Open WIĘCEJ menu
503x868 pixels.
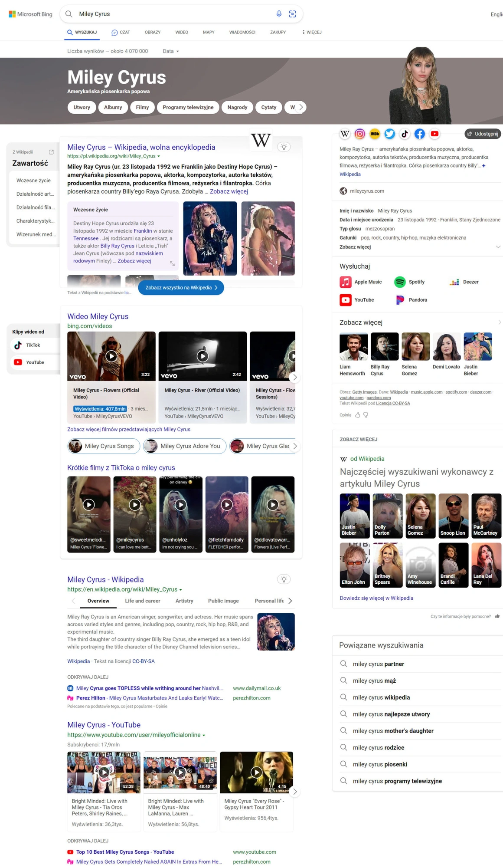(x=312, y=32)
